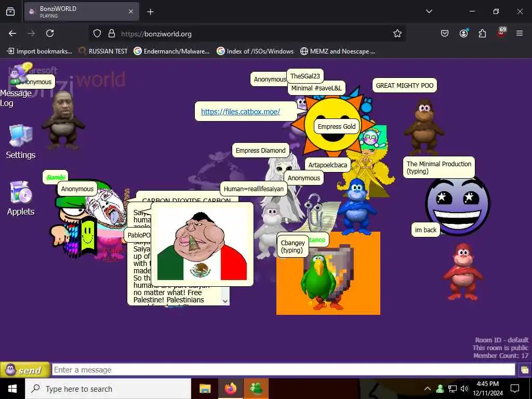532x399 pixels.
Task: Click the Cbangey (typing) name tag
Action: point(292,246)
